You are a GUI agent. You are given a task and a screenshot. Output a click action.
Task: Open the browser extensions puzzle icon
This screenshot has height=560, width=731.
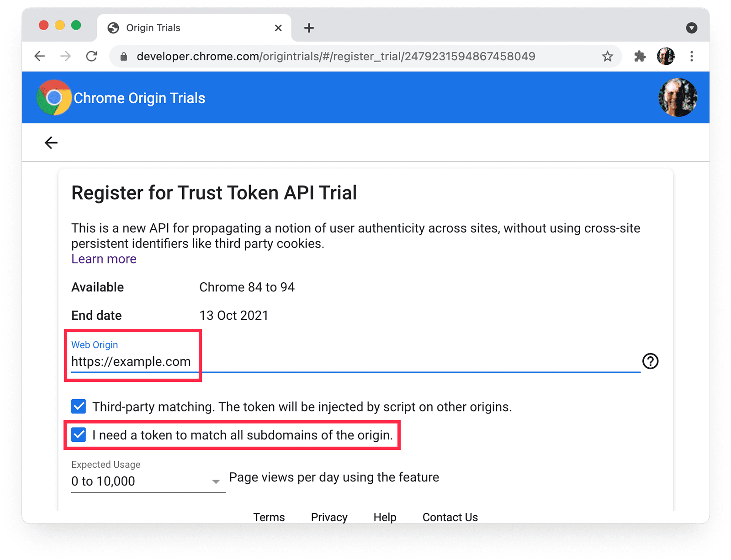click(x=639, y=56)
